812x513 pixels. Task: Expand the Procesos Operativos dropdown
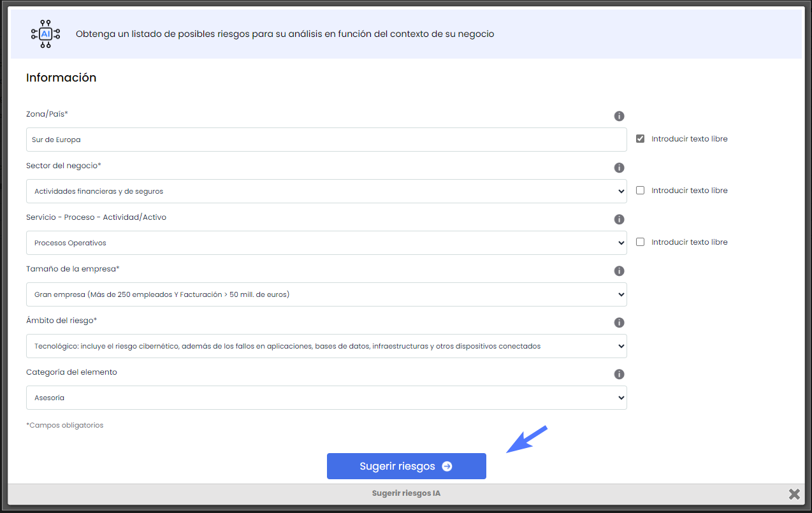coord(326,243)
